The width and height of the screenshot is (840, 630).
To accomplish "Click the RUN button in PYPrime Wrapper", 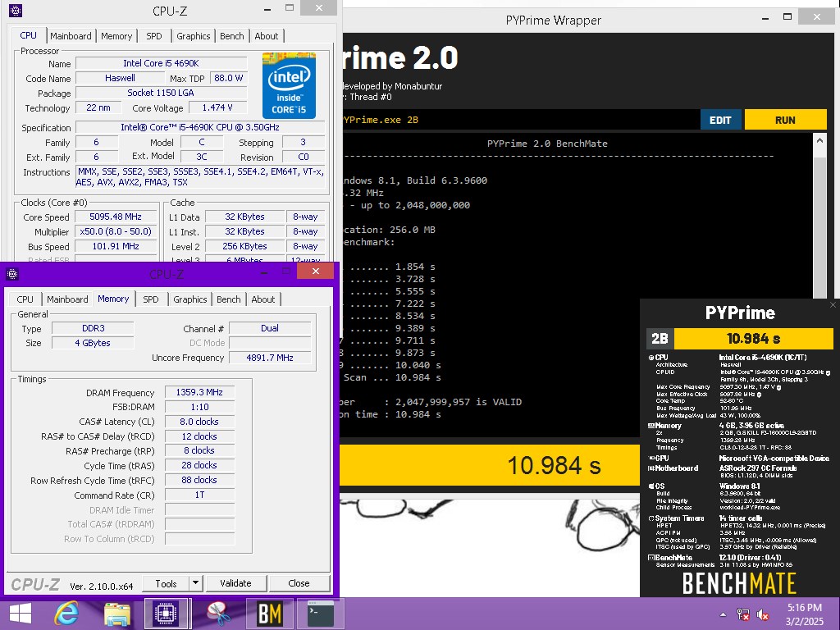I will point(785,120).
